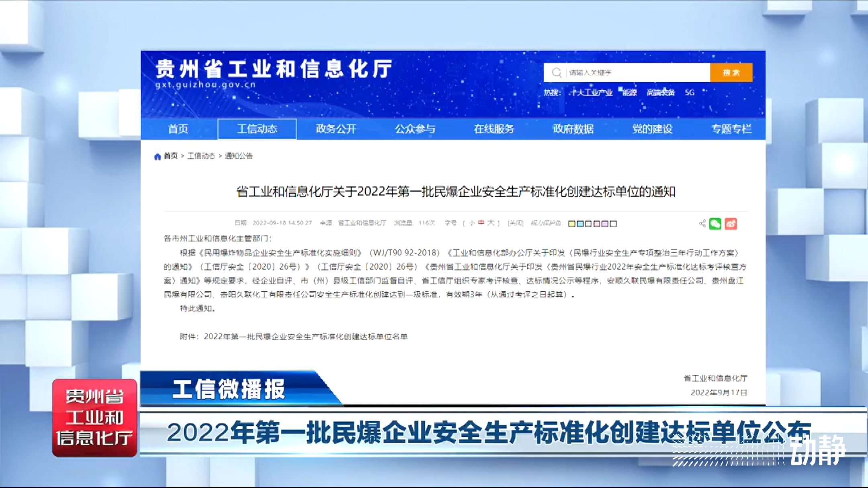Open the attachment 达标单位名单 link
The width and height of the screenshot is (868, 488).
click(x=305, y=337)
